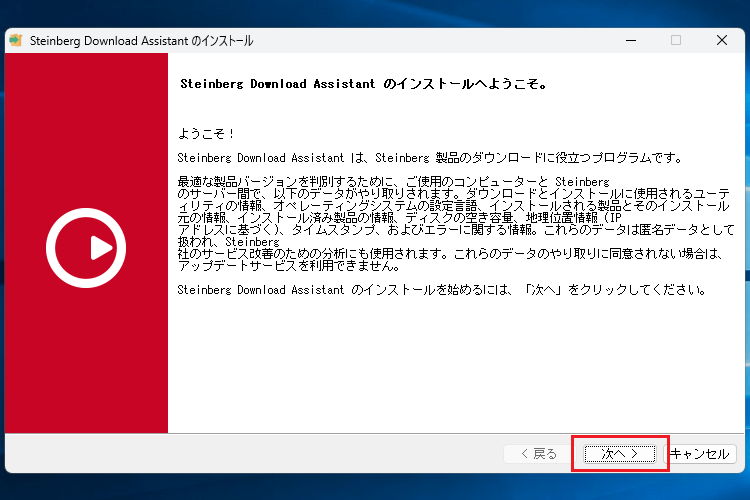Click the window title "Steinberg Download Assistant のインストール"
Screen dimensions: 750x500
point(141,41)
